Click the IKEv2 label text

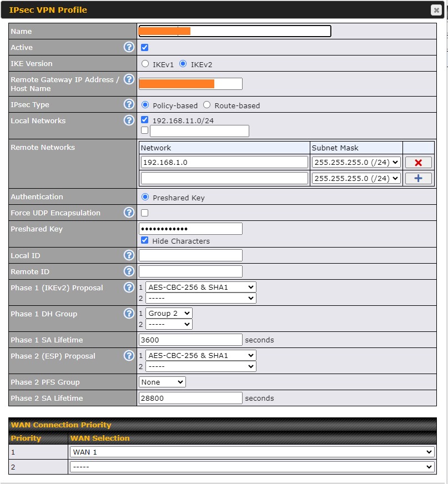click(202, 64)
